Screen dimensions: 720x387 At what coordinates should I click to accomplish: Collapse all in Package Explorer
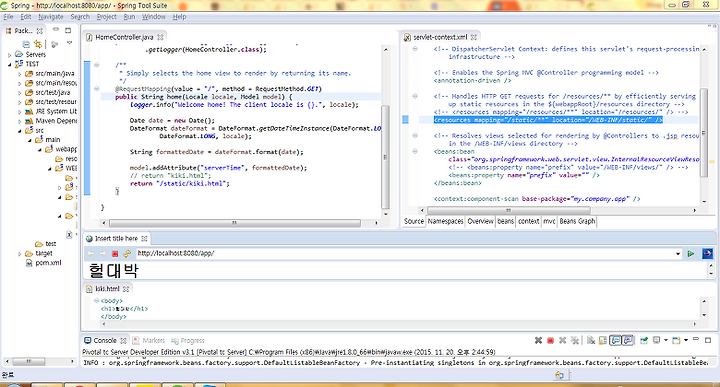[26, 44]
